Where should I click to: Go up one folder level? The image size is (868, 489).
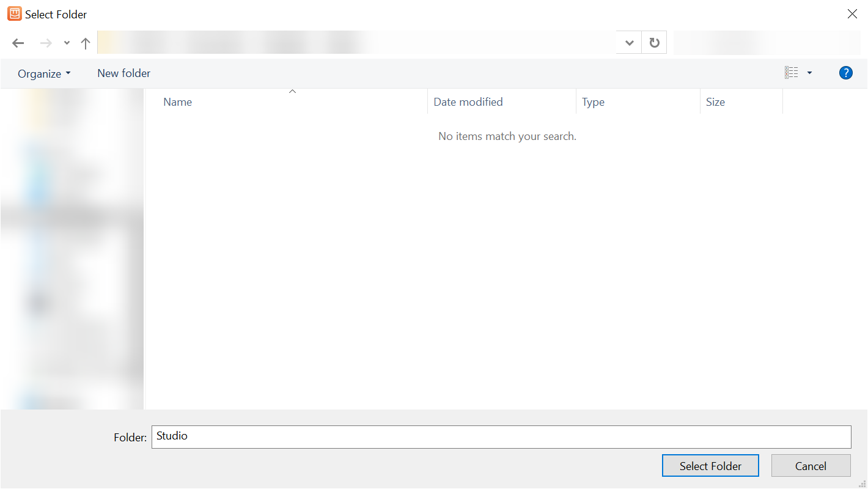[x=85, y=43]
